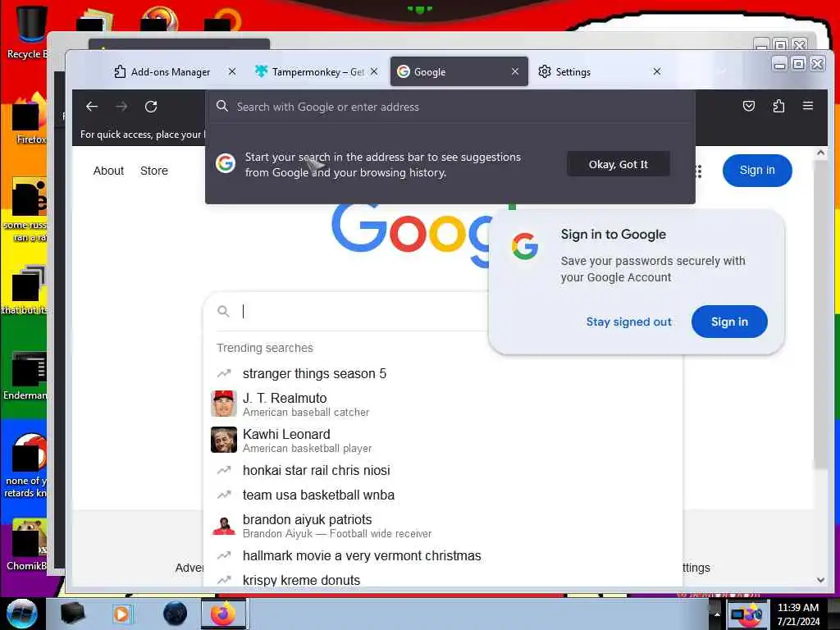Select the Google tab
The width and height of the screenshot is (840, 630).
coord(459,71)
